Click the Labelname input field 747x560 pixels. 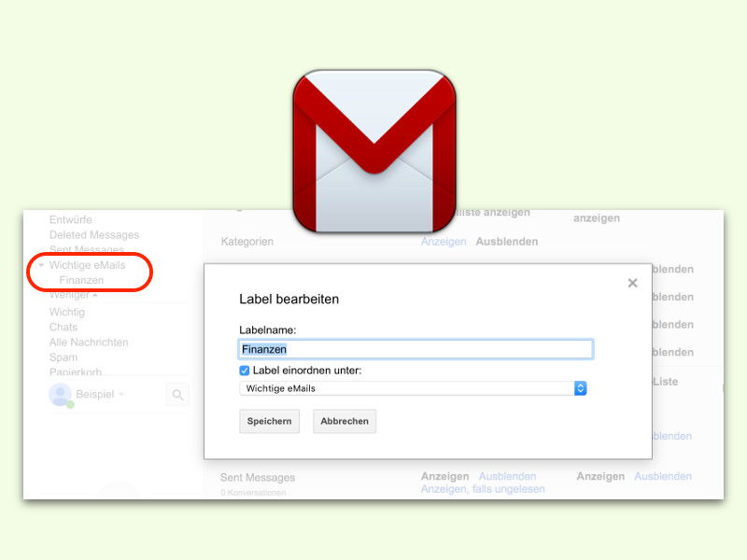point(416,349)
